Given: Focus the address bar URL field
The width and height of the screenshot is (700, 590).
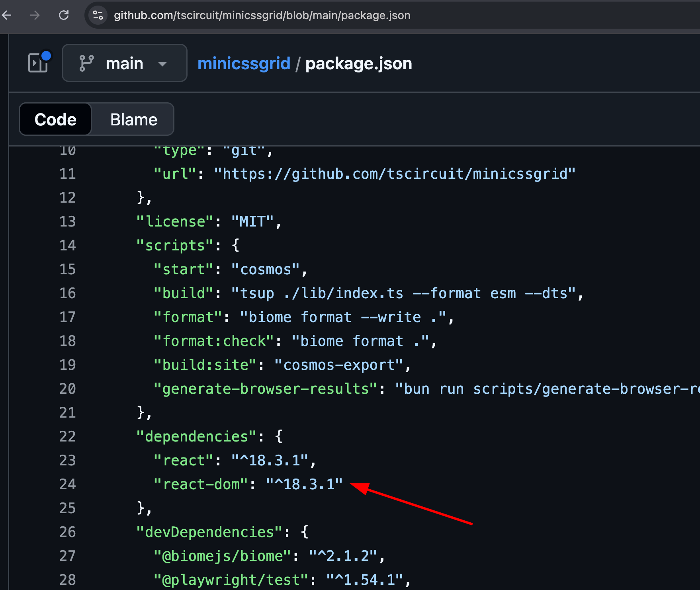Looking at the screenshot, I should [262, 16].
